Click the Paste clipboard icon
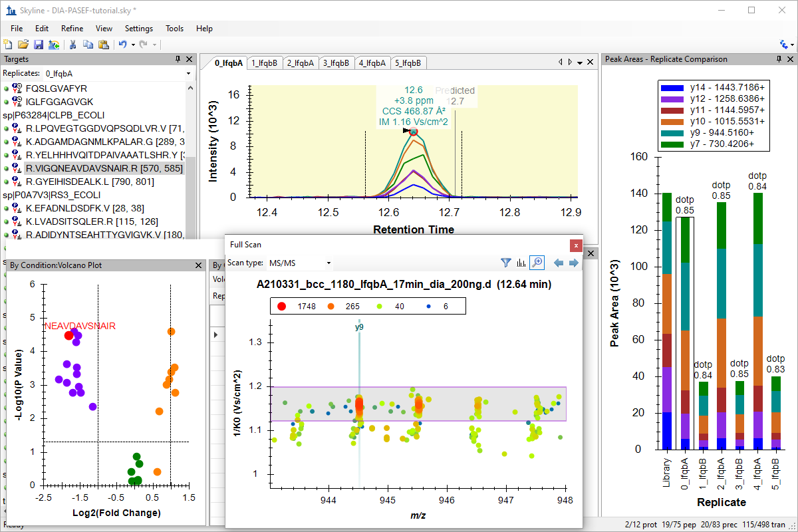This screenshot has height=532, width=798. (x=103, y=45)
